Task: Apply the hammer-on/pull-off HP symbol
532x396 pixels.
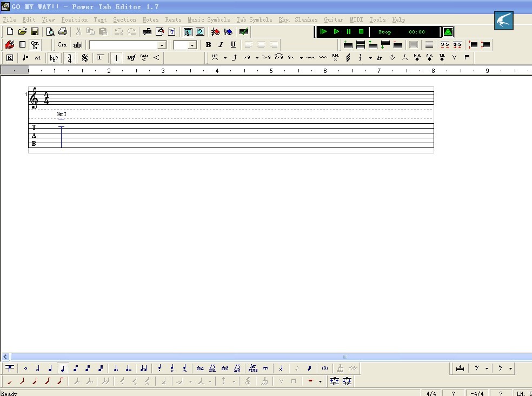Action: point(215,58)
